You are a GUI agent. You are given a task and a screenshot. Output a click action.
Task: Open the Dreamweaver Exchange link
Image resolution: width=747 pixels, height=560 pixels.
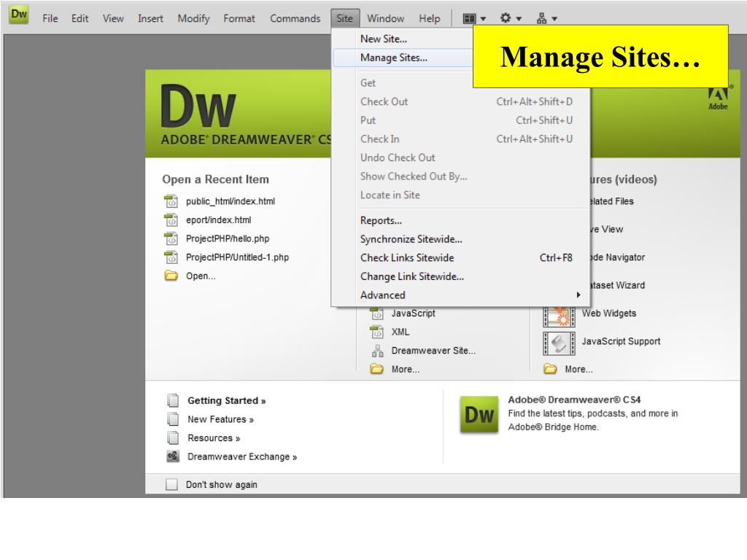[242, 456]
